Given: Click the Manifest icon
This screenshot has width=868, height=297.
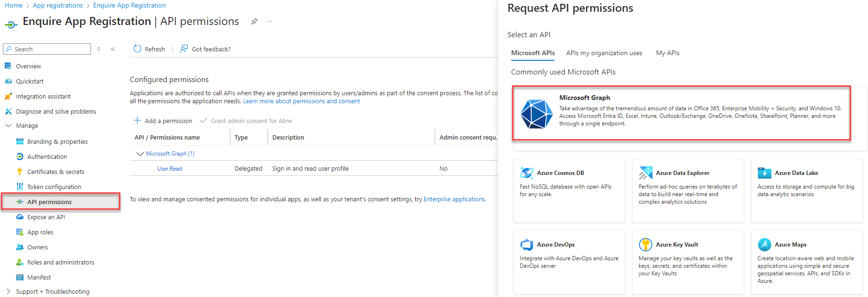Looking at the screenshot, I should [x=19, y=277].
